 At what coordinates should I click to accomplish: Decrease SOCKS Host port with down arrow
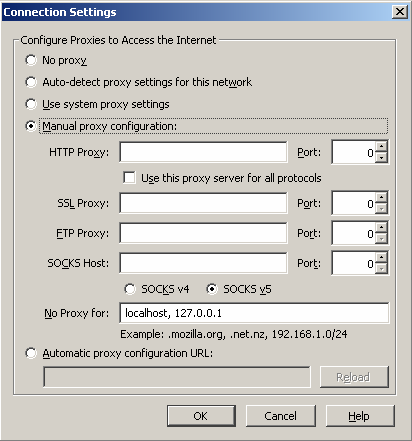(381, 269)
